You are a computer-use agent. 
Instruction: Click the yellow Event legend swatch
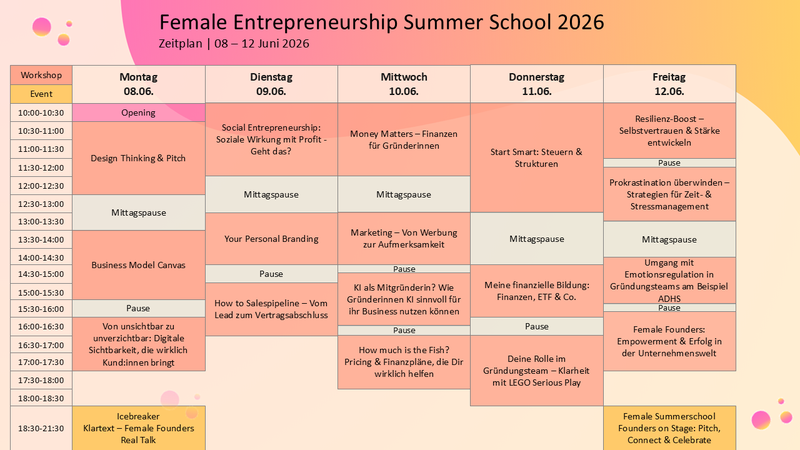tap(41, 94)
